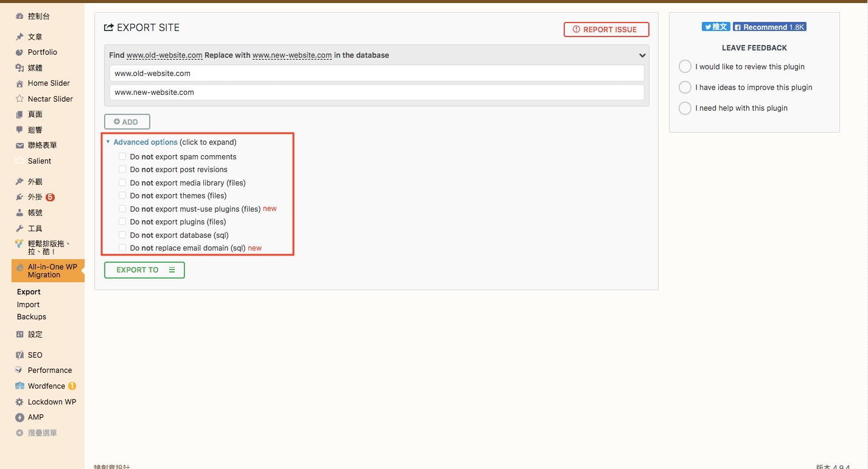Open the Nectar Slider menu label
The image size is (868, 469).
[51, 99]
